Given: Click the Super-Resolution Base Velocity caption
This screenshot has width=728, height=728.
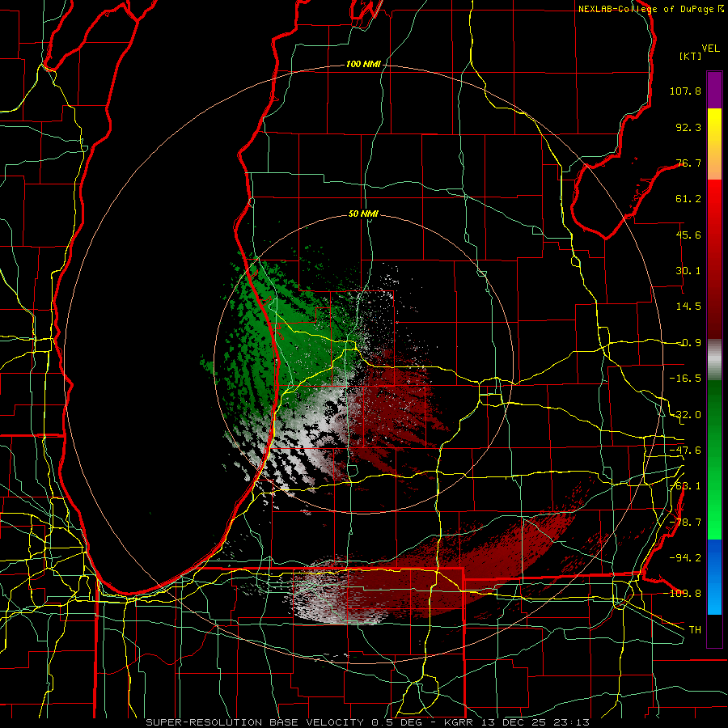Looking at the screenshot, I should [367, 722].
